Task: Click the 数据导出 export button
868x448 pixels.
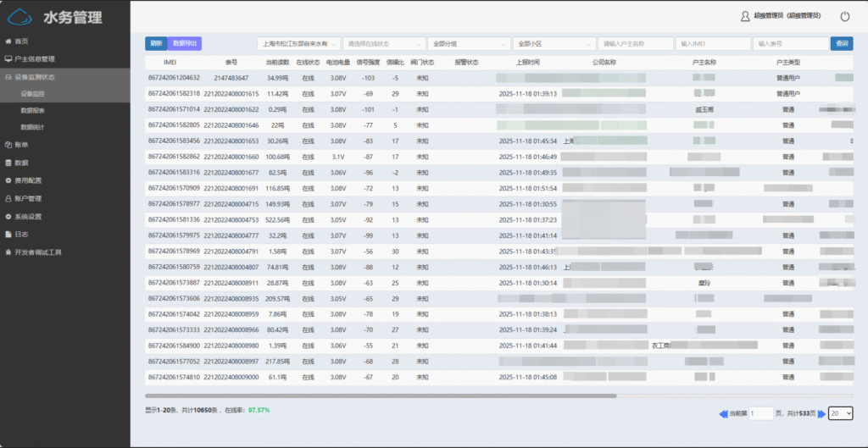Action: [x=184, y=42]
